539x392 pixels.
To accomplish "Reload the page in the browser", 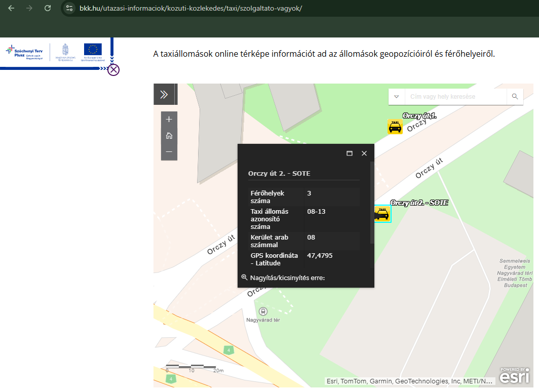I will [x=48, y=8].
